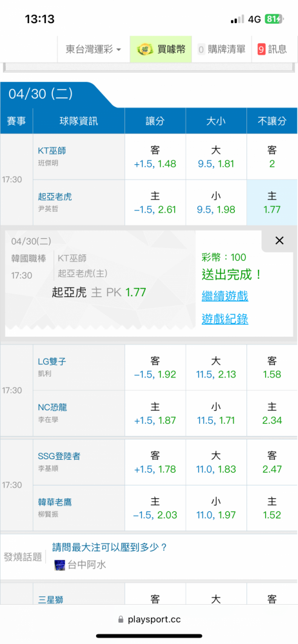Select KT巫師 客 +1.5, 1.48 handicap

[155, 157]
